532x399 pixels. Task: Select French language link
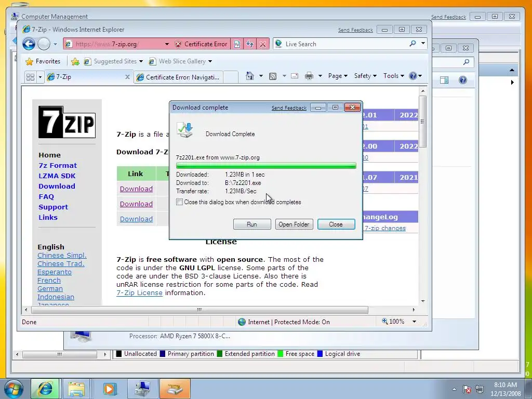[x=49, y=280]
